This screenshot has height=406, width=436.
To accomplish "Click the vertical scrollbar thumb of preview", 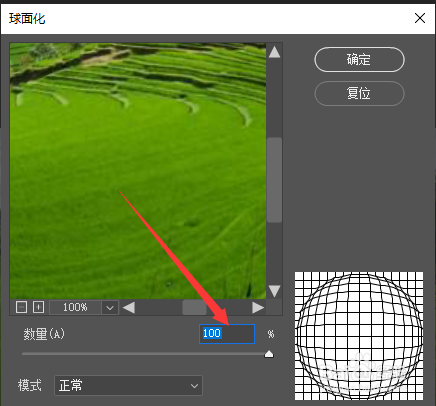I will point(274,180).
